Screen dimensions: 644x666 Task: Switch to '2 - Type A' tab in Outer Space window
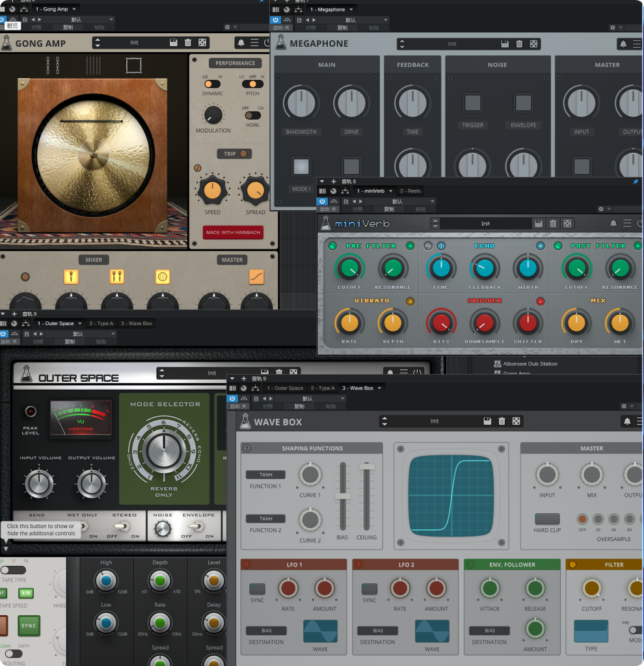tap(101, 323)
